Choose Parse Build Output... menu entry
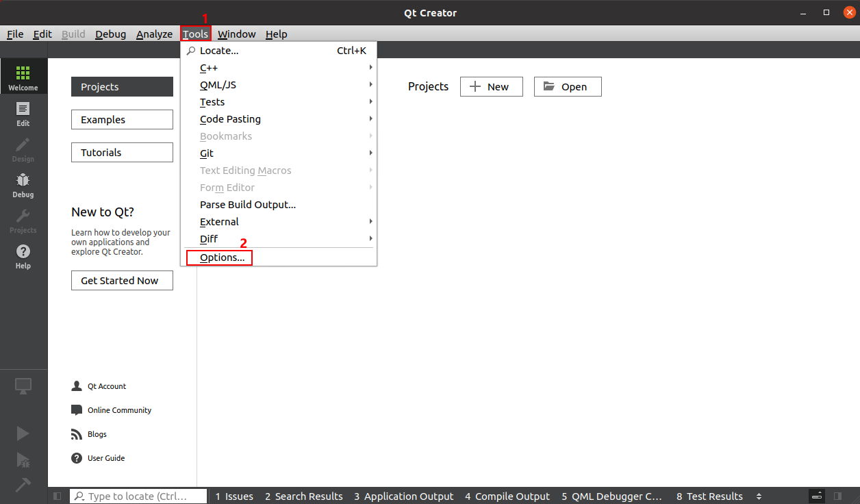Screen dimensions: 860x504 pyautogui.click(x=279, y=205)
